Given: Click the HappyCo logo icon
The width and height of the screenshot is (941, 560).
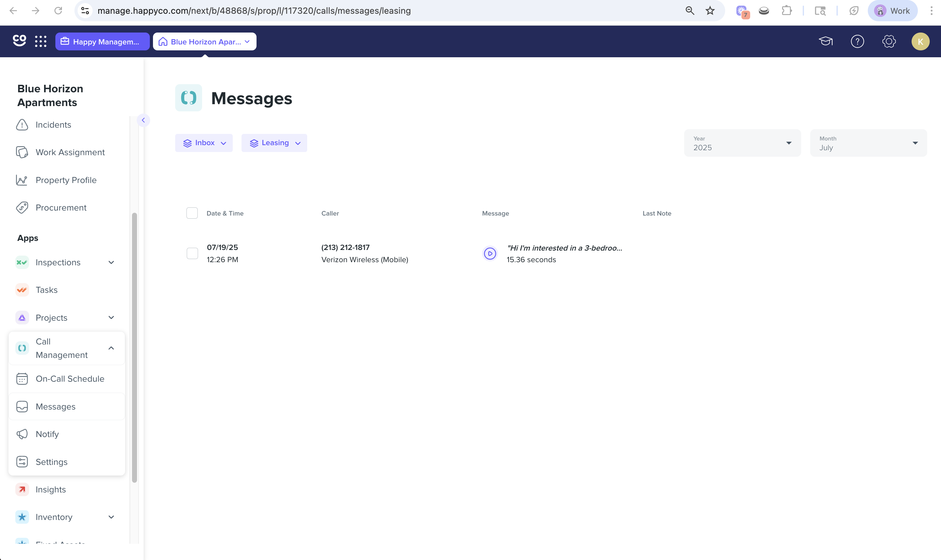Looking at the screenshot, I should [19, 41].
